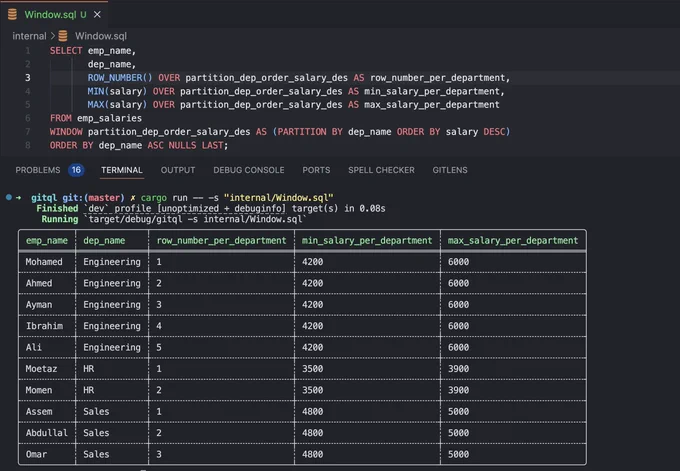680x471 pixels.
Task: Click the blue terminal command status dot
Action: [x=9, y=197]
